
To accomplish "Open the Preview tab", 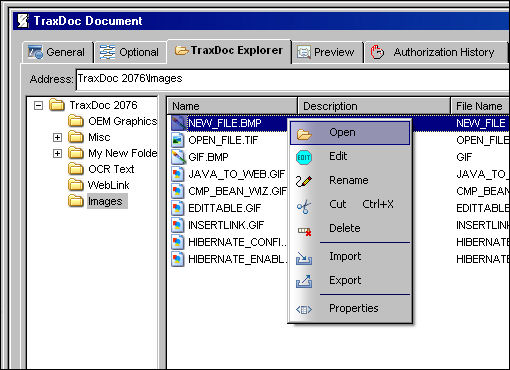I will (328, 52).
